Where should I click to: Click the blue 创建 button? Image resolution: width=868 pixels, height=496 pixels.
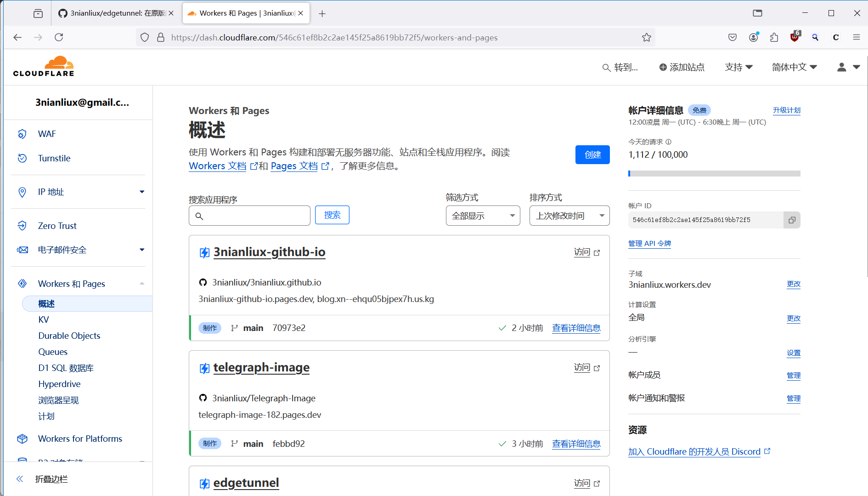pos(592,154)
